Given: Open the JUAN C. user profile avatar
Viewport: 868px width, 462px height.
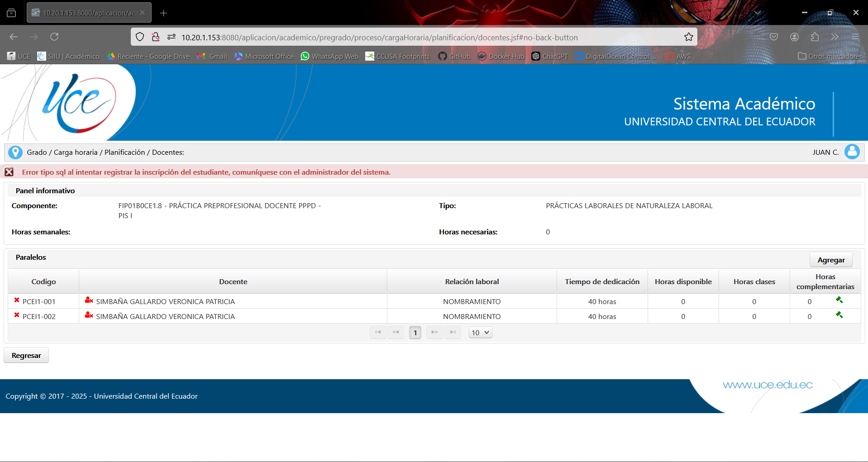Looking at the screenshot, I should (x=852, y=152).
